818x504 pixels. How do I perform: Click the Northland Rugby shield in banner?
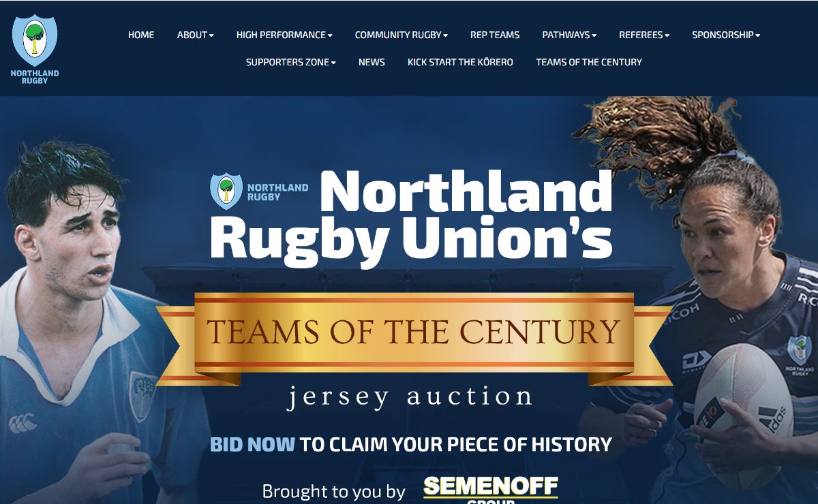(x=226, y=191)
